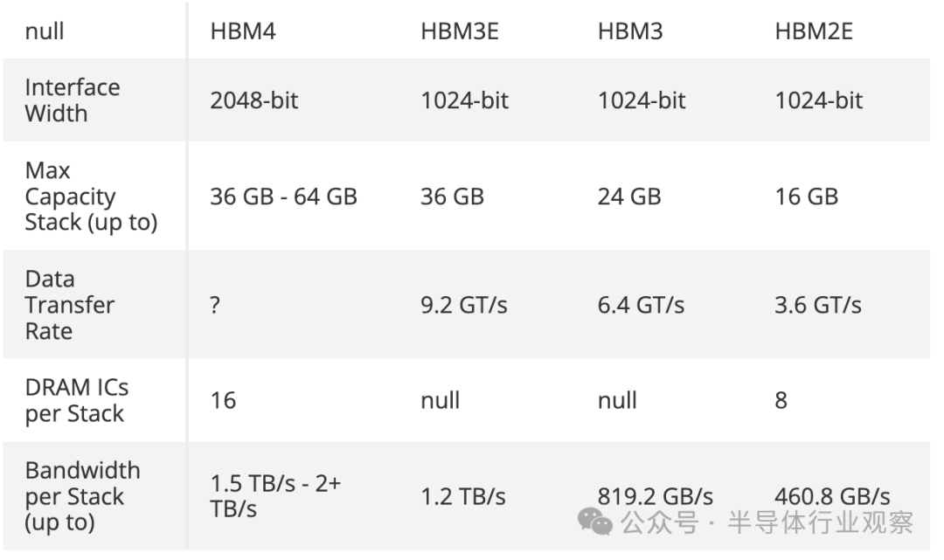This screenshot has width=944, height=560.
Task: Click the 2048-bit interface width cell
Action: [x=253, y=100]
